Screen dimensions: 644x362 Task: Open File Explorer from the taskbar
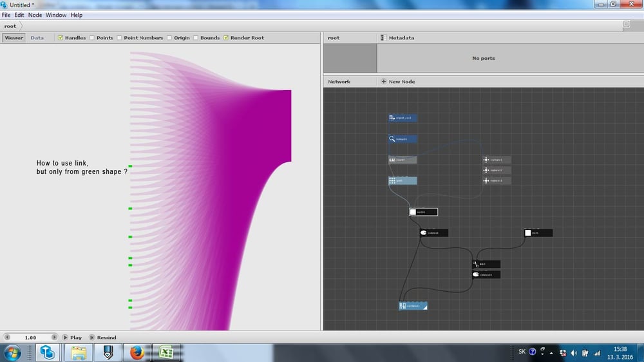point(79,352)
